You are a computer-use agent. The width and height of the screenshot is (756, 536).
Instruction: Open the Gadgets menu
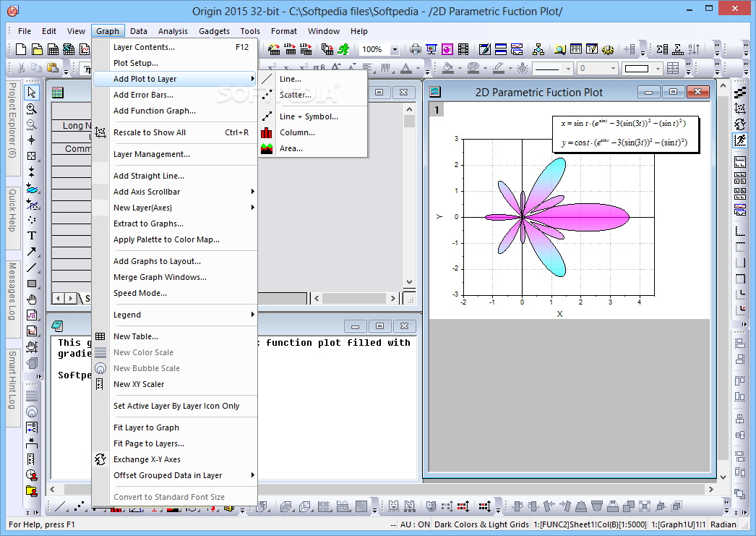pyautogui.click(x=214, y=31)
